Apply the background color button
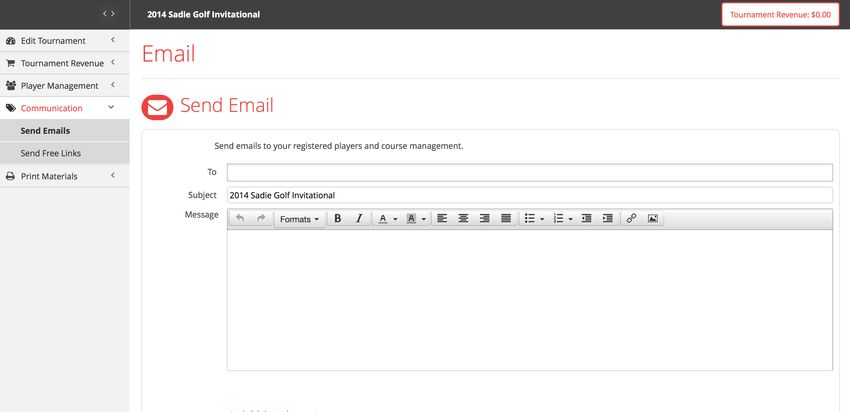 (x=411, y=218)
